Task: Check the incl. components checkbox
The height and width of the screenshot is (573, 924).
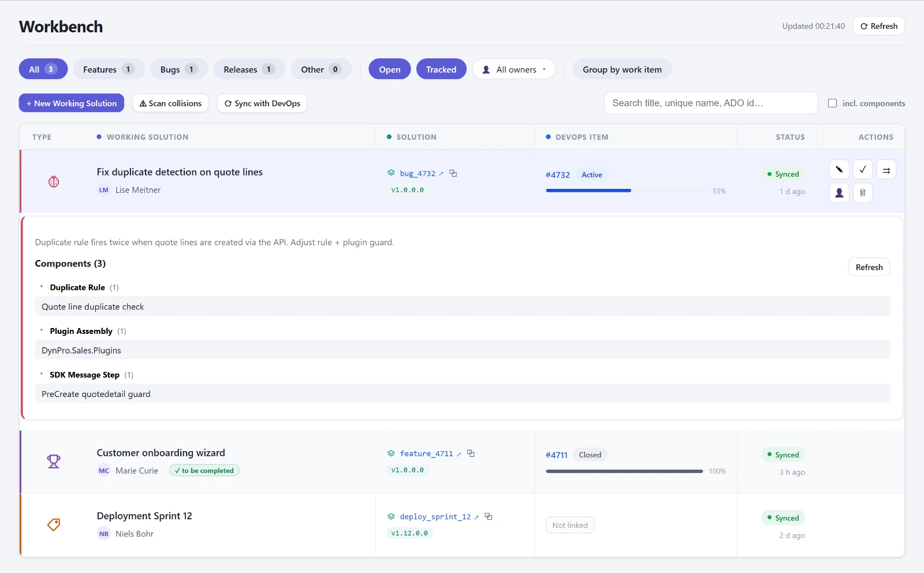Action: [x=832, y=103]
